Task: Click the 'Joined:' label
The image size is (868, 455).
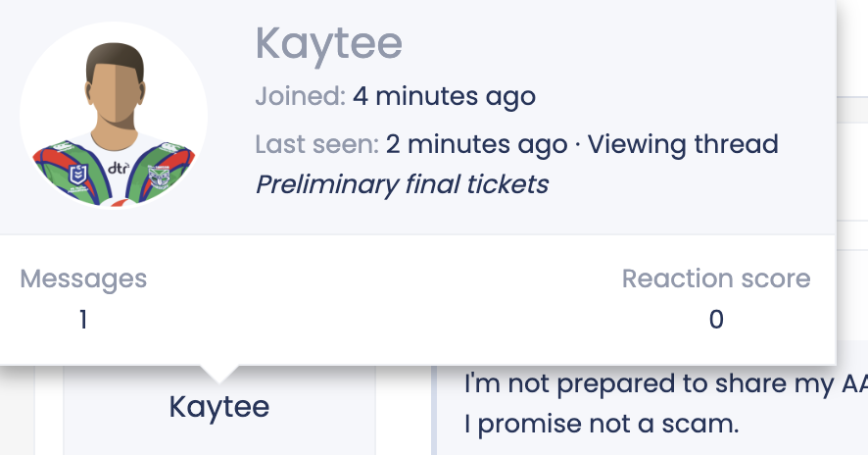Action: 301,96
